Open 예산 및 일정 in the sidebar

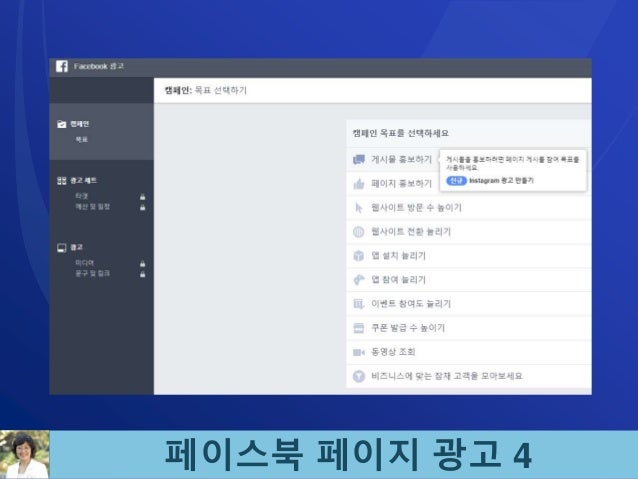[x=92, y=207]
